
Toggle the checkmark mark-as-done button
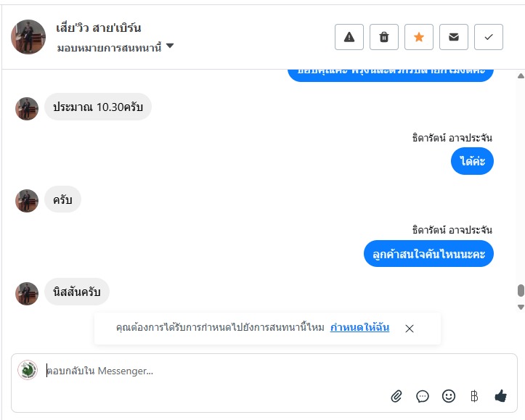[x=489, y=37]
